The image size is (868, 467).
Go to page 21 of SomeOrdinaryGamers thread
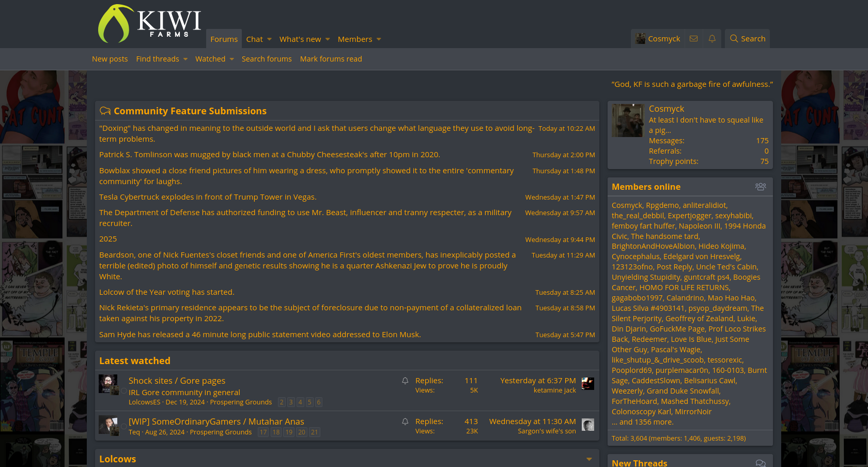point(315,432)
